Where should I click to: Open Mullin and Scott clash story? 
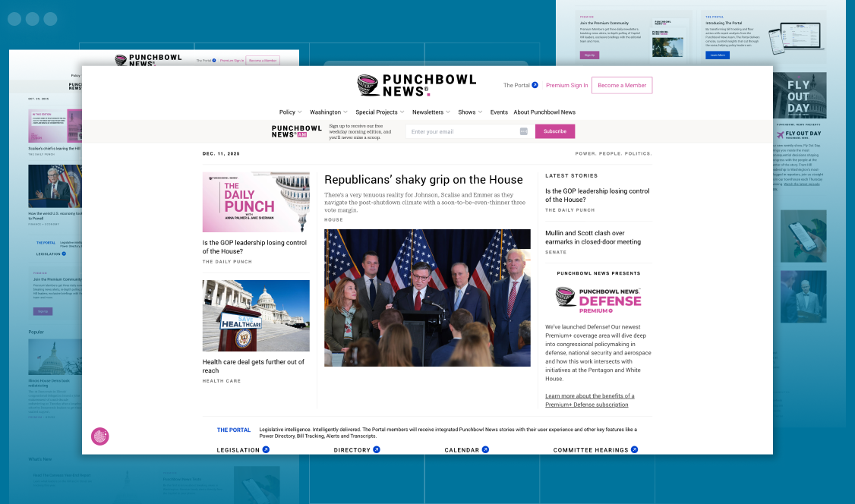pyautogui.click(x=593, y=238)
